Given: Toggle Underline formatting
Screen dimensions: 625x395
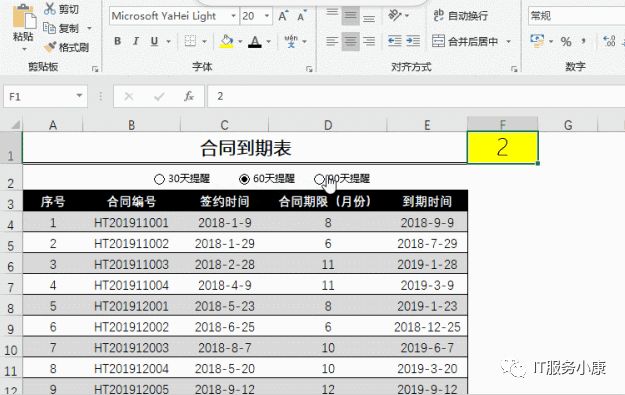Looking at the screenshot, I should (x=155, y=41).
